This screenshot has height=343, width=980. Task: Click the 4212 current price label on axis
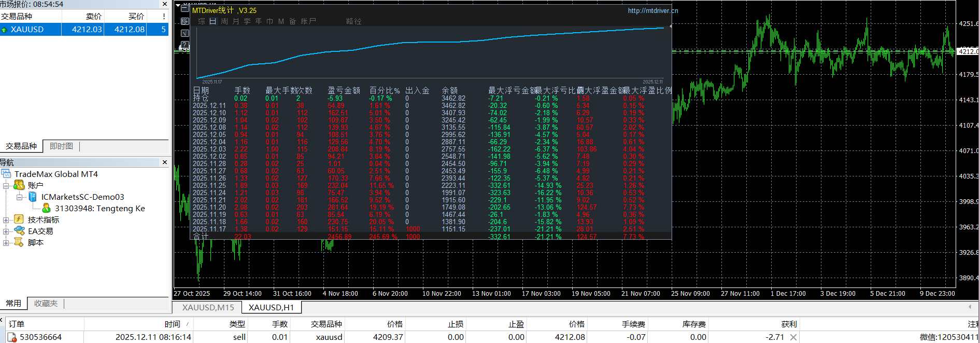click(x=969, y=51)
